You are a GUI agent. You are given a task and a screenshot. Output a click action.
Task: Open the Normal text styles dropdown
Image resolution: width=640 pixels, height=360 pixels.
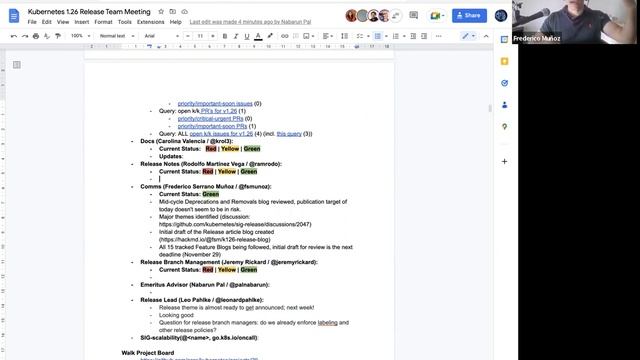(x=117, y=36)
